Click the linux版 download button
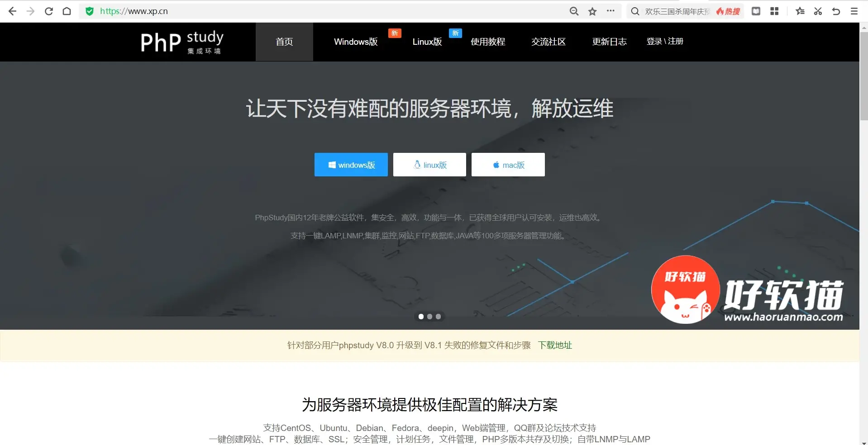Image resolution: width=868 pixels, height=445 pixels. 429,165
